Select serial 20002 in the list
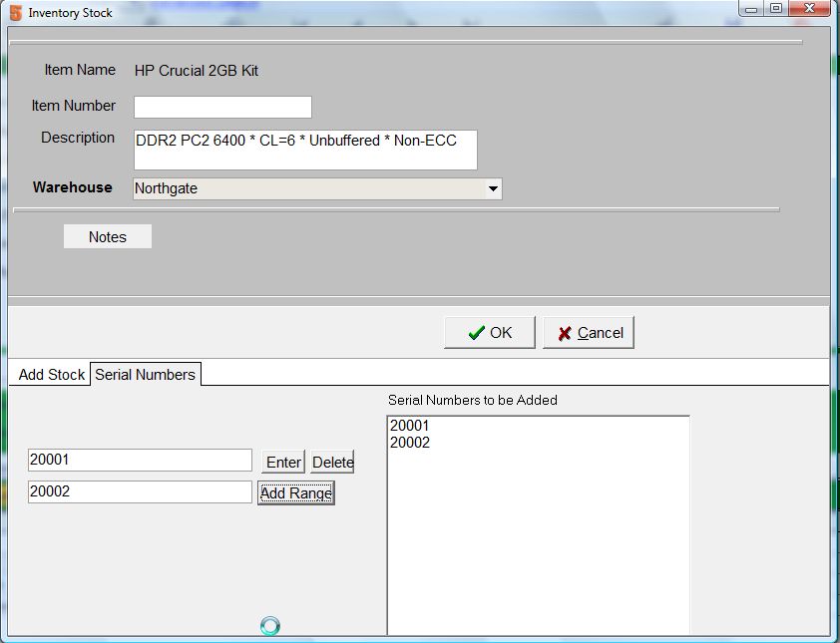Image resolution: width=840 pixels, height=643 pixels. click(x=410, y=443)
